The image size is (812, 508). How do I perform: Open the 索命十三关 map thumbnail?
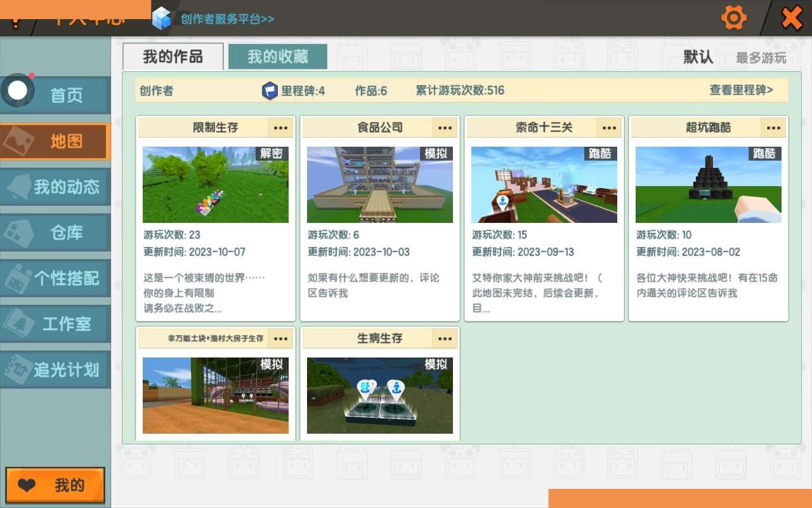pyautogui.click(x=544, y=185)
